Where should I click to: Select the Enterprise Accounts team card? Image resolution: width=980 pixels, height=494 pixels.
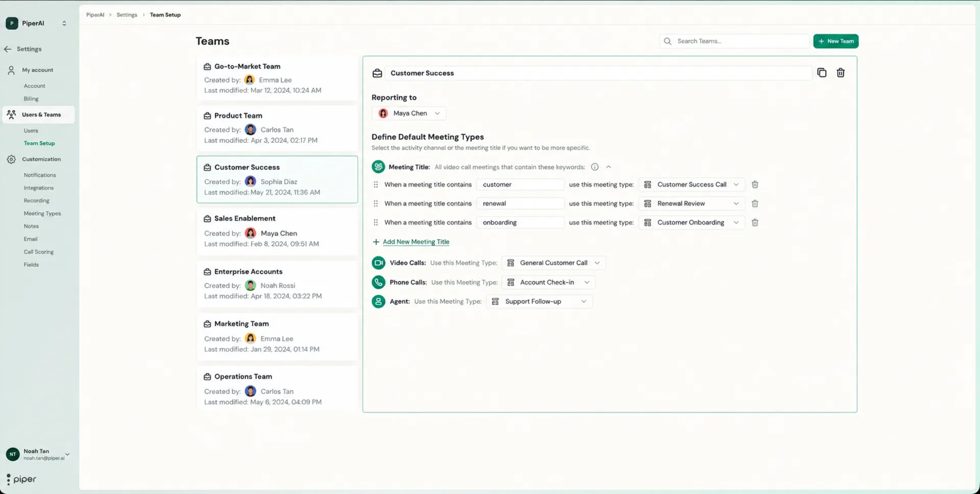277,284
